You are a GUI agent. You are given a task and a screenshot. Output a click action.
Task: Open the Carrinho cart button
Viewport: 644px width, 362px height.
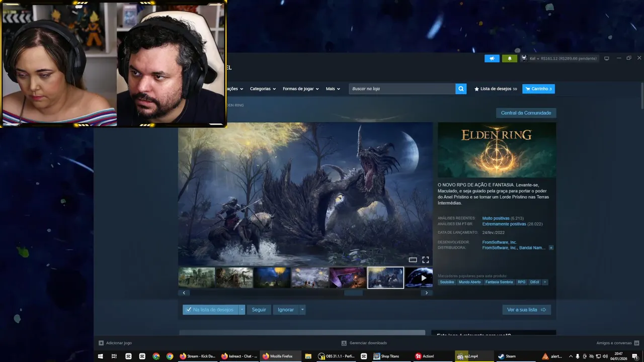(x=538, y=88)
